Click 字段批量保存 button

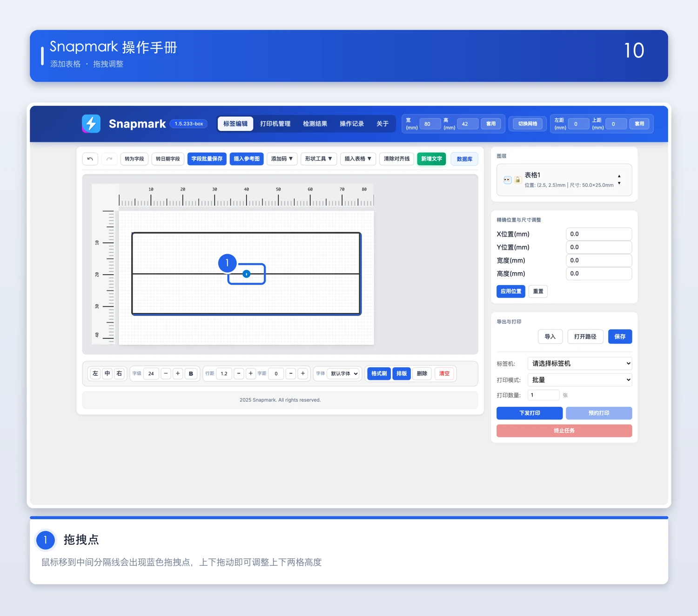207,159
